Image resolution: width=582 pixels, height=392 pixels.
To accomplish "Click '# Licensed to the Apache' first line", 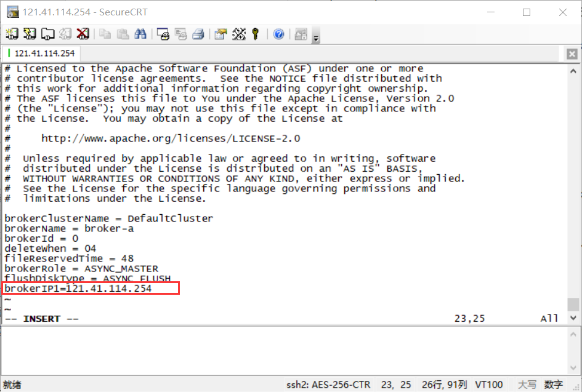I will (x=214, y=68).
